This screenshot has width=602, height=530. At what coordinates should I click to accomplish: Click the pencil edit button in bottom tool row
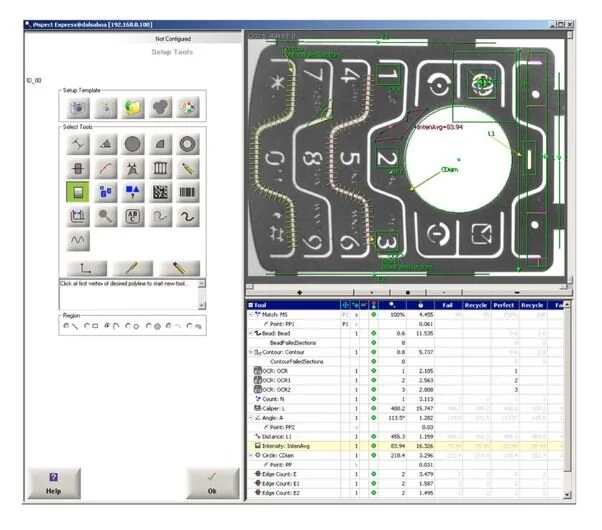(179, 268)
